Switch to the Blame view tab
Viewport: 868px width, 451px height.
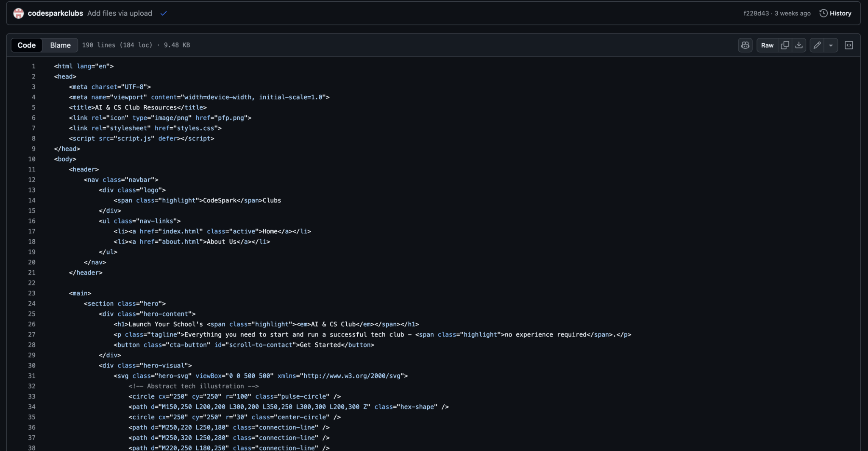click(x=60, y=45)
